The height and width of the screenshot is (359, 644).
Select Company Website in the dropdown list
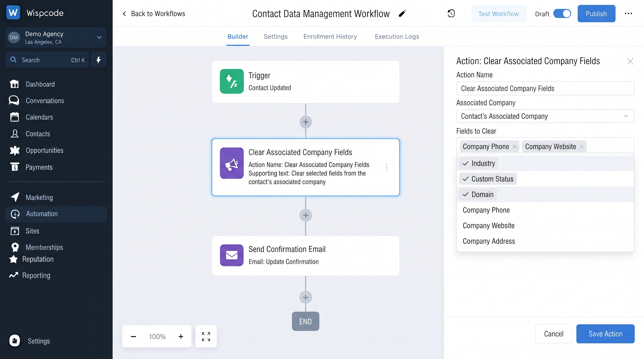545,226
